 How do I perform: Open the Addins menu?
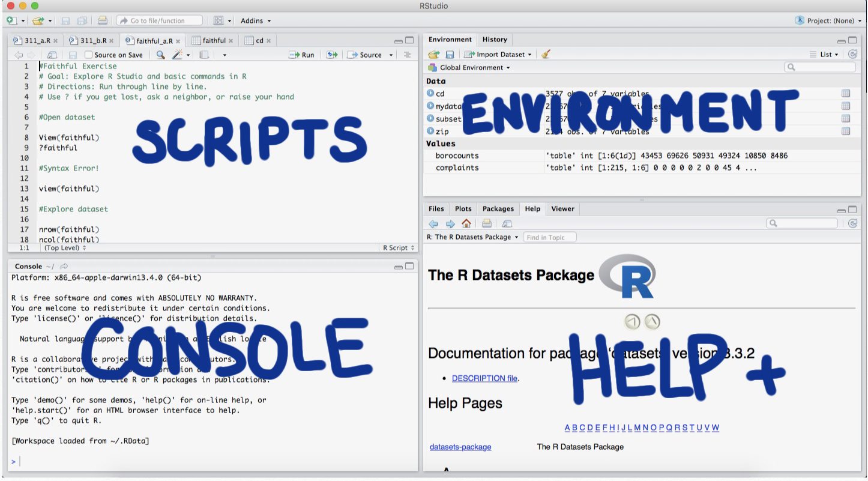click(256, 20)
